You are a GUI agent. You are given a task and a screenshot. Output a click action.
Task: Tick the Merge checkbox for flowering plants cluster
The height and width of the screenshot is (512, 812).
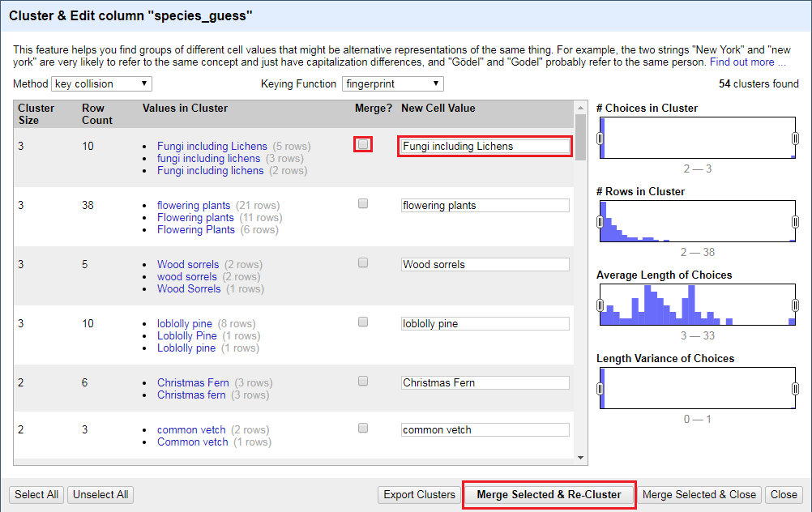(x=363, y=203)
